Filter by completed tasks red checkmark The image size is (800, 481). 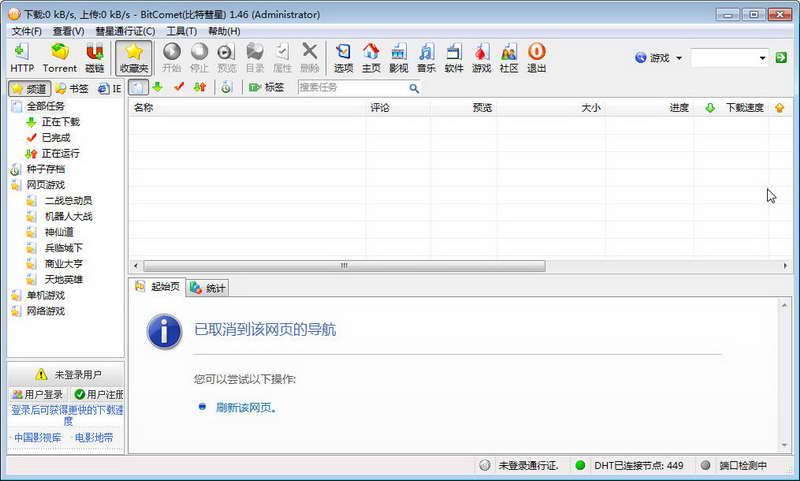tap(179, 87)
